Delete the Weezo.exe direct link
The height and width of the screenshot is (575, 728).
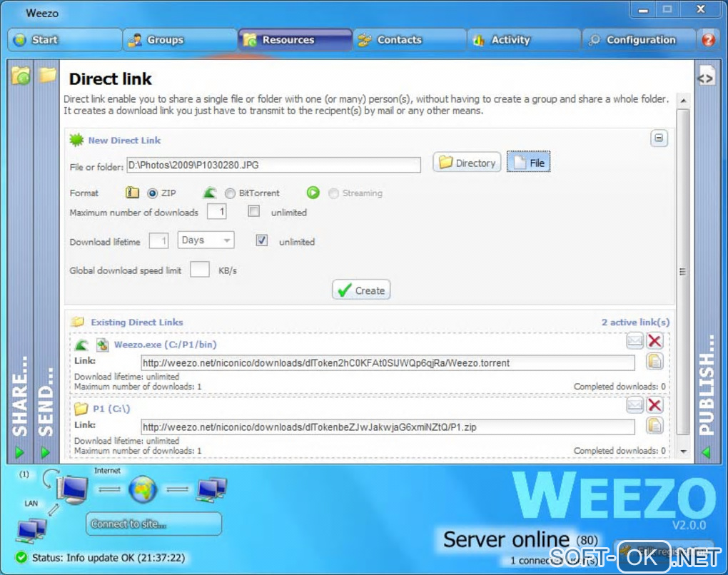pyautogui.click(x=654, y=341)
